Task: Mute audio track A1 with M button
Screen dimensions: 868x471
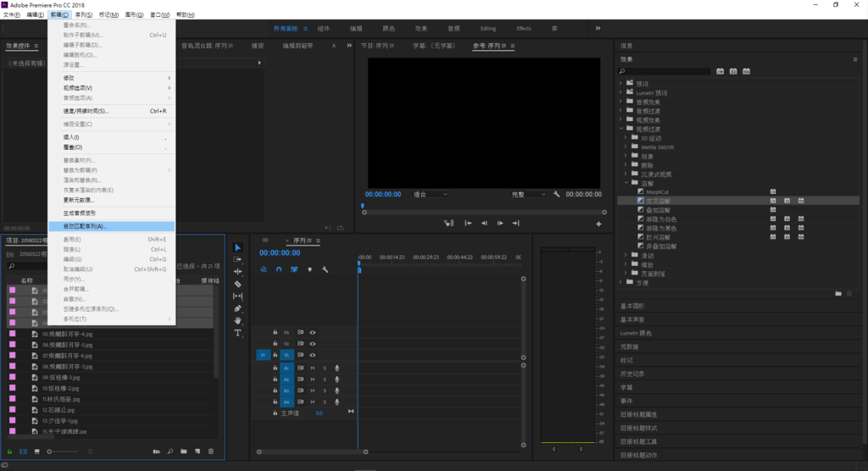Action: coord(313,368)
